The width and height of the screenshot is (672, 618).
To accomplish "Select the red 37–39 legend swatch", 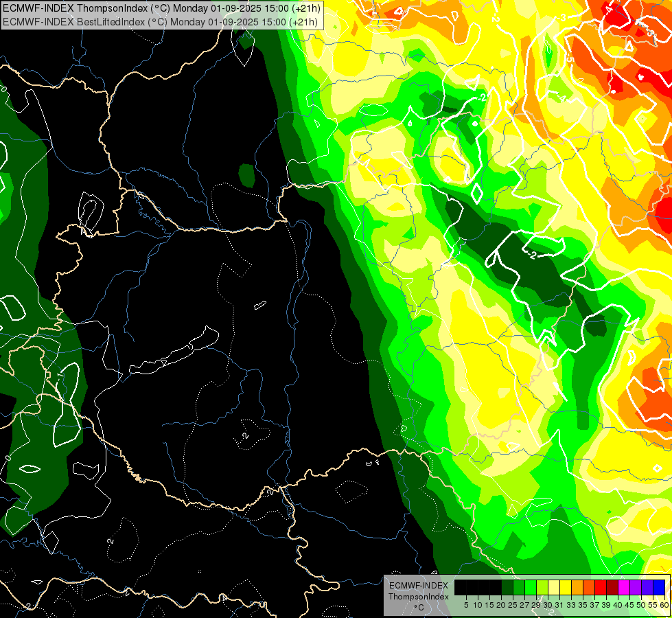I will (x=601, y=587).
